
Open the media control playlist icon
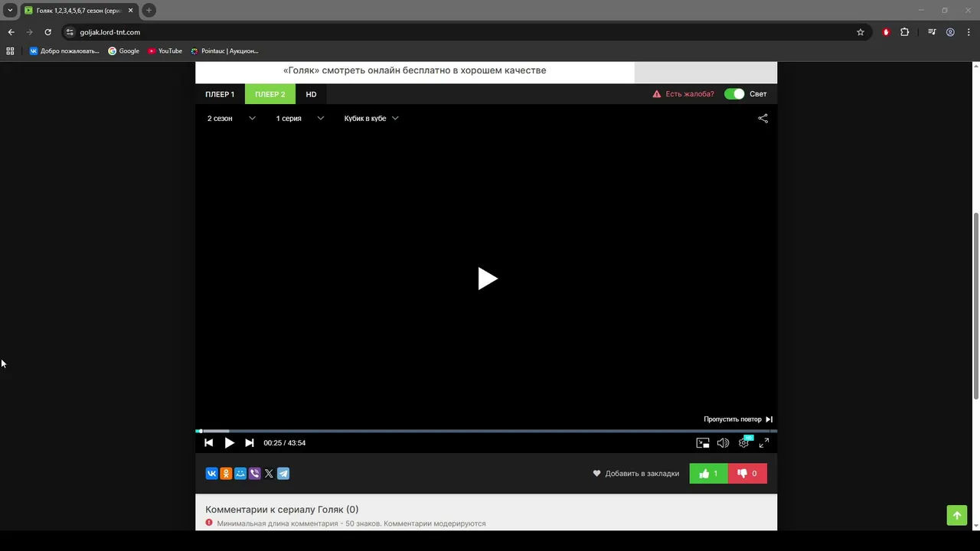click(x=932, y=32)
